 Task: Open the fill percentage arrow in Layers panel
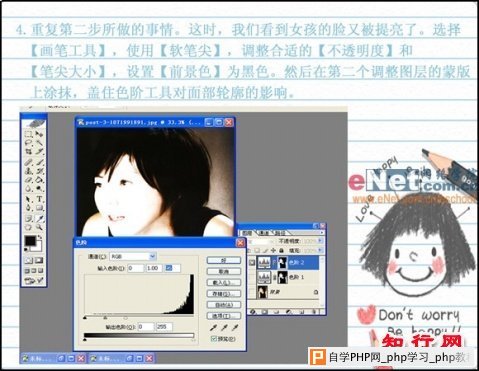point(320,250)
